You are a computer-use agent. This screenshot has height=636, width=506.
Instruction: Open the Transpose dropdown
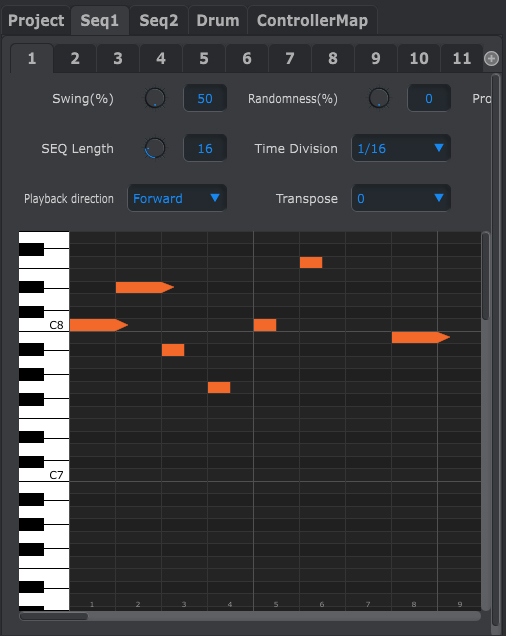[x=401, y=198]
